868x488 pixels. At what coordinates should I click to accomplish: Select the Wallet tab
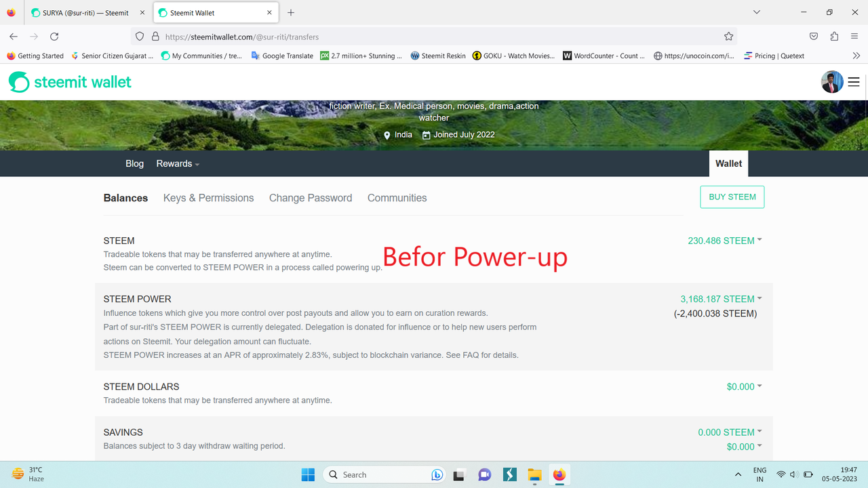click(728, 163)
